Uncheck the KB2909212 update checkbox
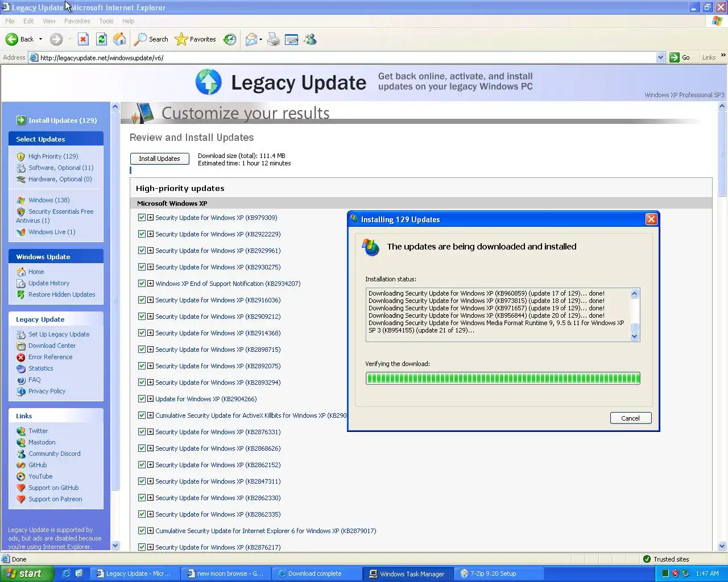The image size is (728, 582). tap(142, 317)
